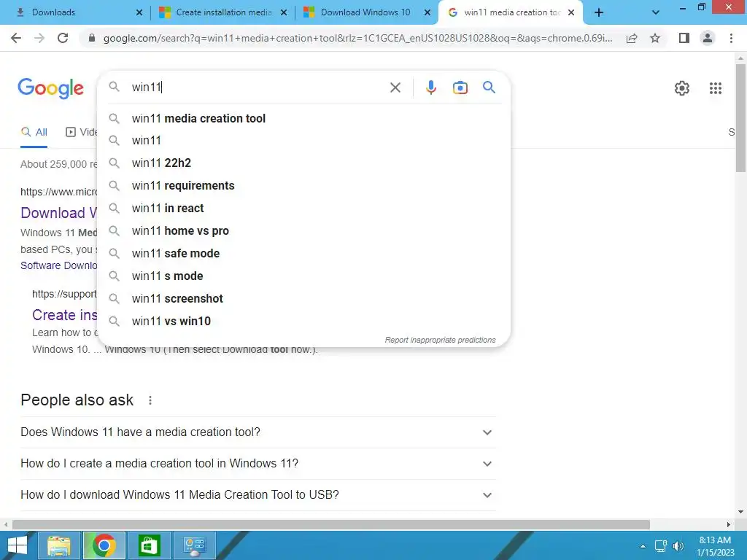This screenshot has width=747, height=560.
Task: Open the Create ins… result link
Action: pos(64,315)
